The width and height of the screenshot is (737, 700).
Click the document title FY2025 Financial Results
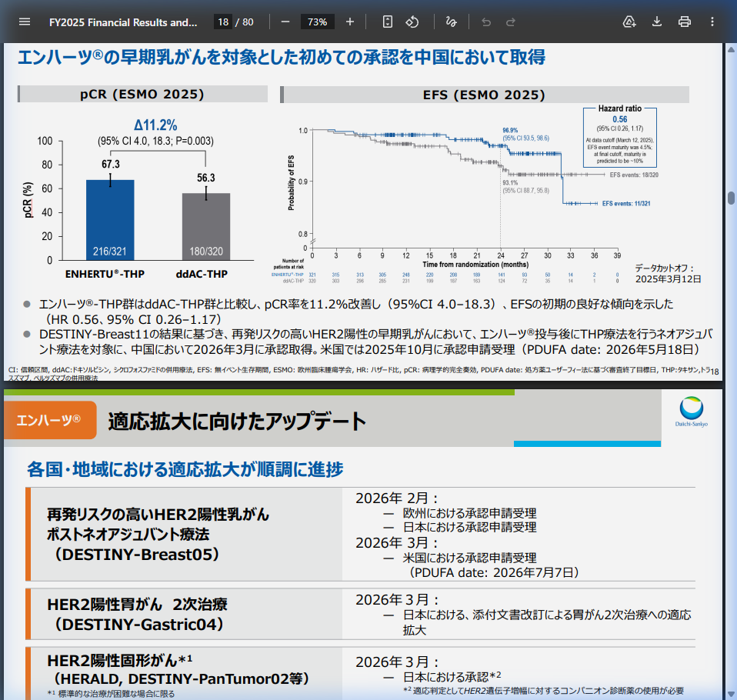coord(123,22)
